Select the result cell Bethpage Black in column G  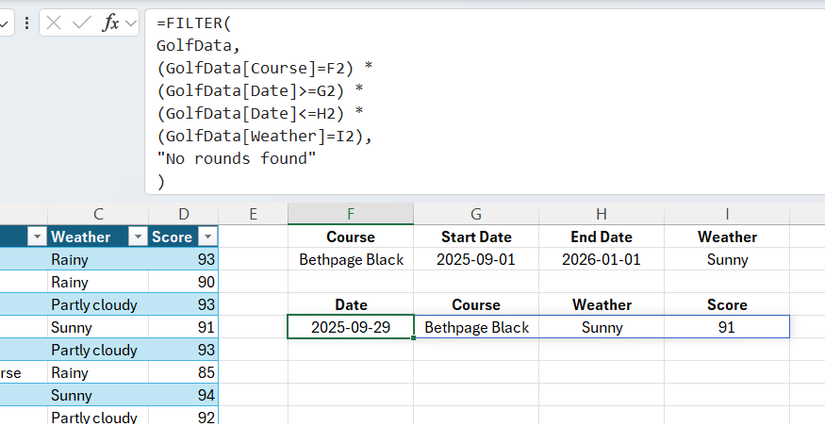(476, 327)
